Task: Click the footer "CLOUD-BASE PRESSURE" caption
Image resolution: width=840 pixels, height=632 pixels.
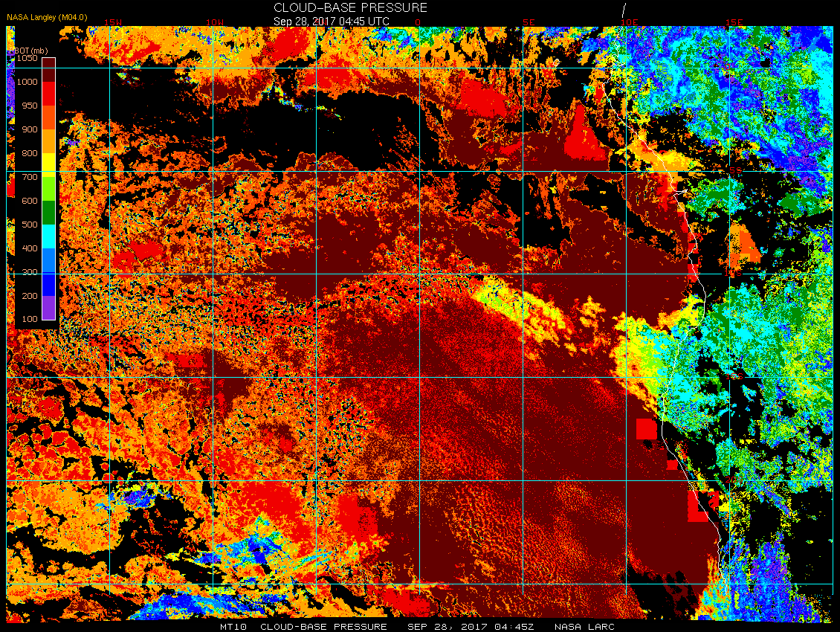Action: coord(323,627)
